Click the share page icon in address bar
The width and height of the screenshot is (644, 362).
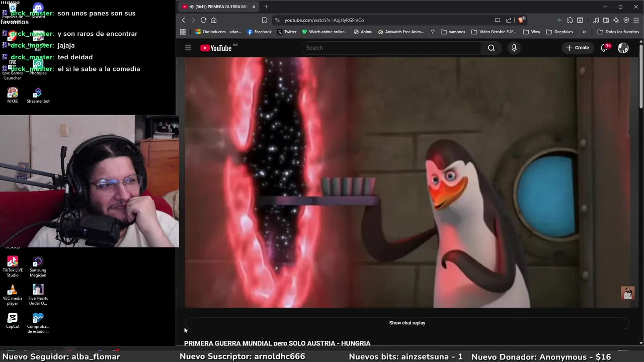(x=509, y=20)
